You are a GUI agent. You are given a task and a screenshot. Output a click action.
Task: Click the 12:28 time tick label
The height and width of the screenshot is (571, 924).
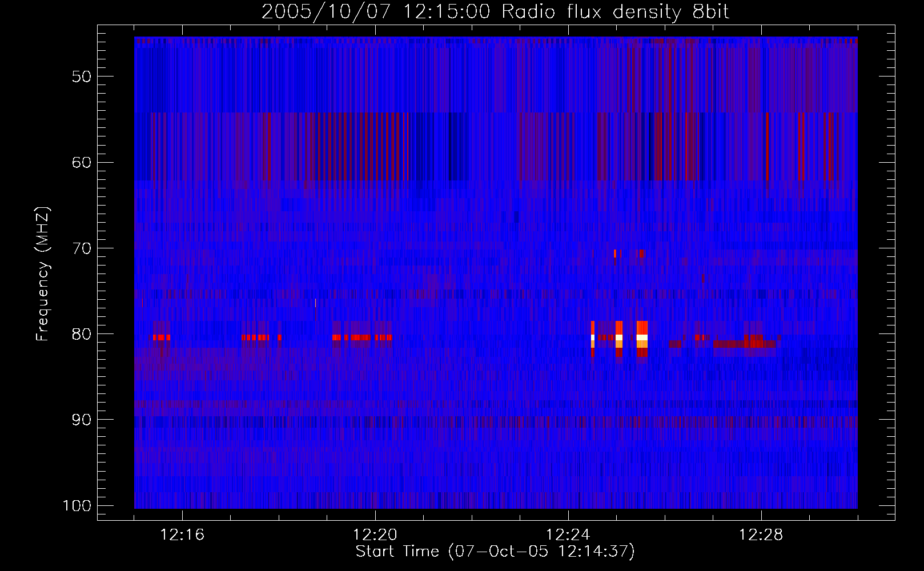761,535
